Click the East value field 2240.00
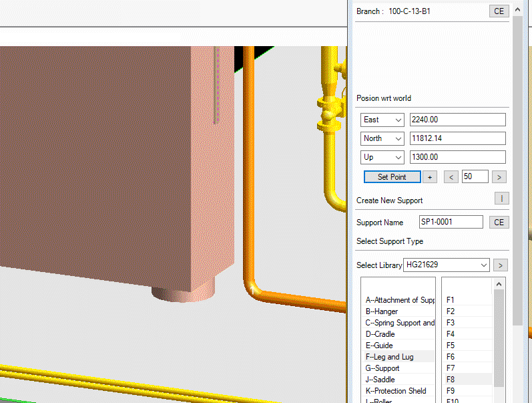532x403 pixels. [458, 120]
